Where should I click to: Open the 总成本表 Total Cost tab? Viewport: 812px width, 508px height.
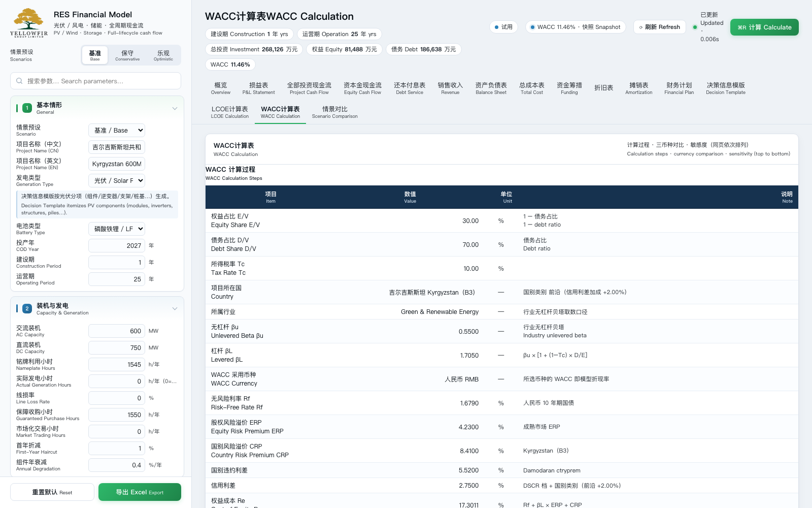tap(532, 88)
